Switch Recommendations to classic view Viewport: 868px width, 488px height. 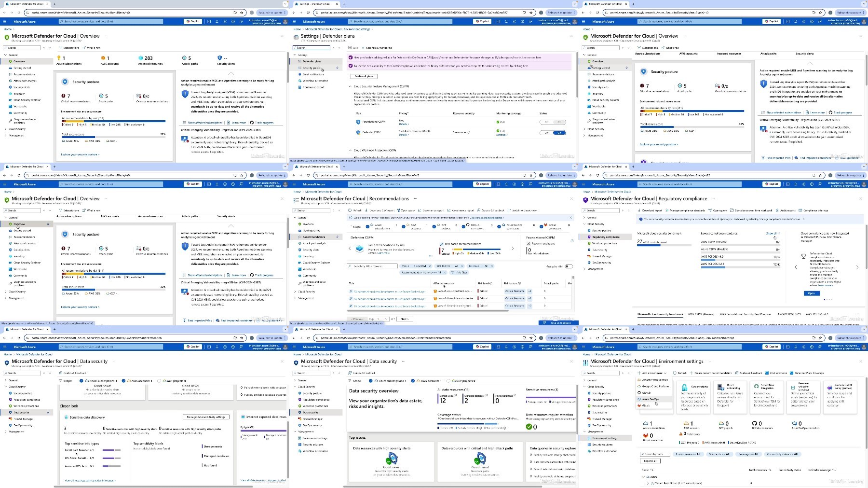tap(523, 210)
